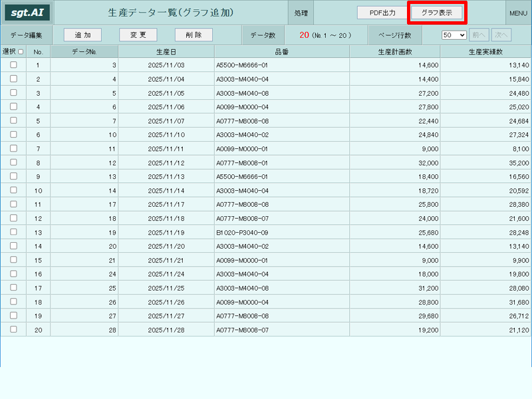Click the 変更 modify button

[138, 35]
